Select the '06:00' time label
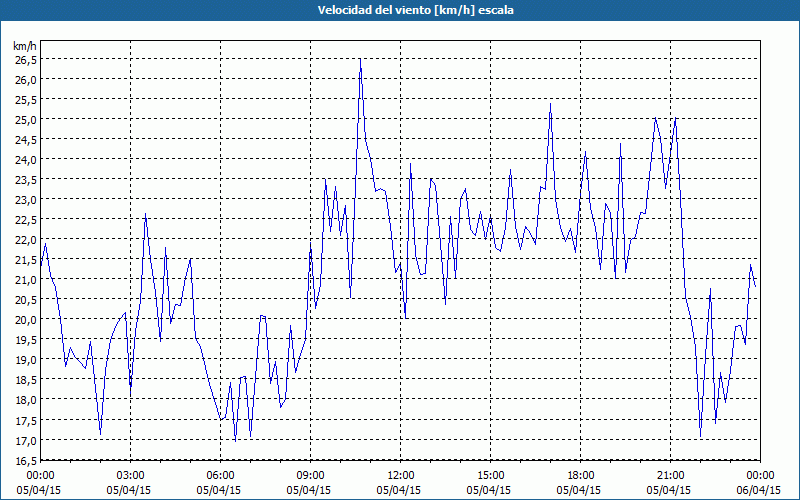The width and height of the screenshot is (800, 500). click(221, 476)
